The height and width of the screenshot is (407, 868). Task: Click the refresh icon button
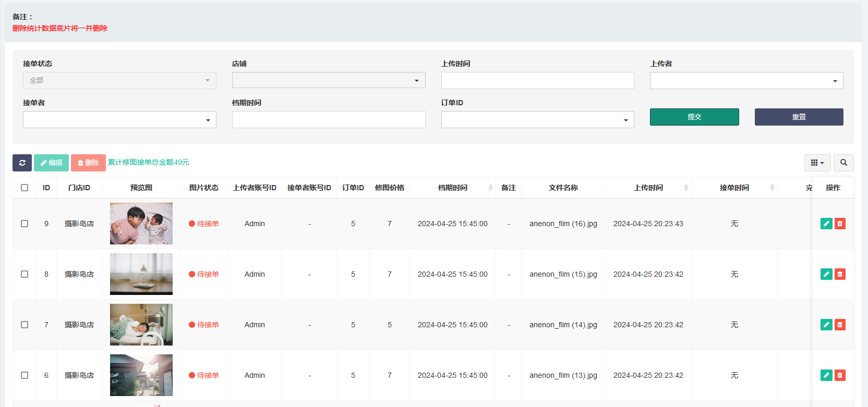click(x=22, y=163)
